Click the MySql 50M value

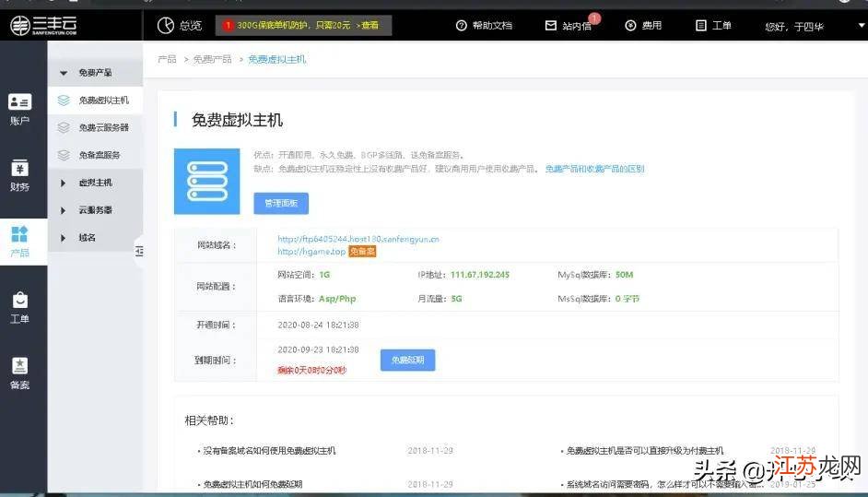(x=625, y=275)
